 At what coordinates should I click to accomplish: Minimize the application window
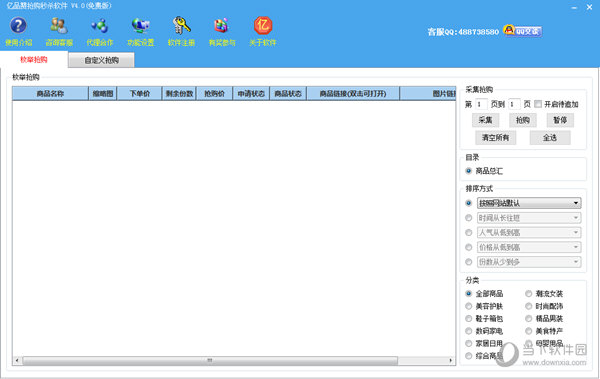tap(574, 7)
